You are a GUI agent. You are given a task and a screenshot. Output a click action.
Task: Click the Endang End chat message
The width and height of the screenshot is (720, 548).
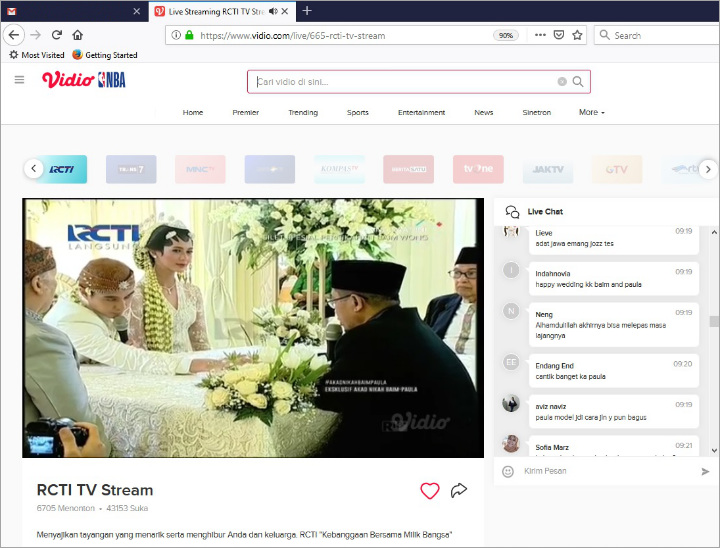click(x=614, y=371)
